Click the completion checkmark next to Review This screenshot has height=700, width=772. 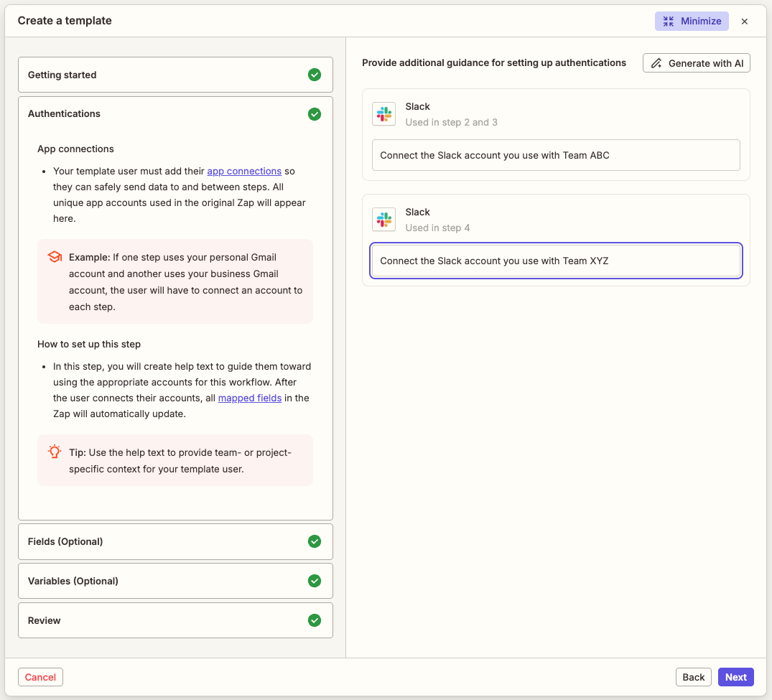(314, 620)
